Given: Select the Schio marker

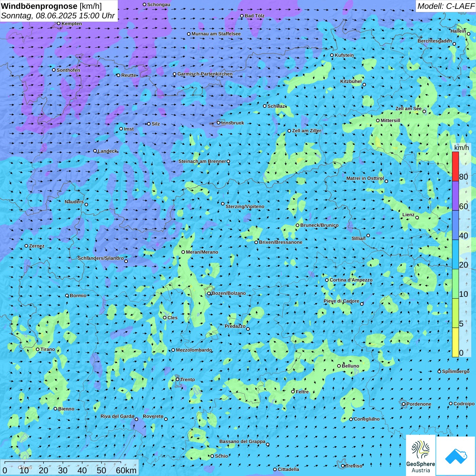Looking at the screenshot, I should tap(212, 456).
